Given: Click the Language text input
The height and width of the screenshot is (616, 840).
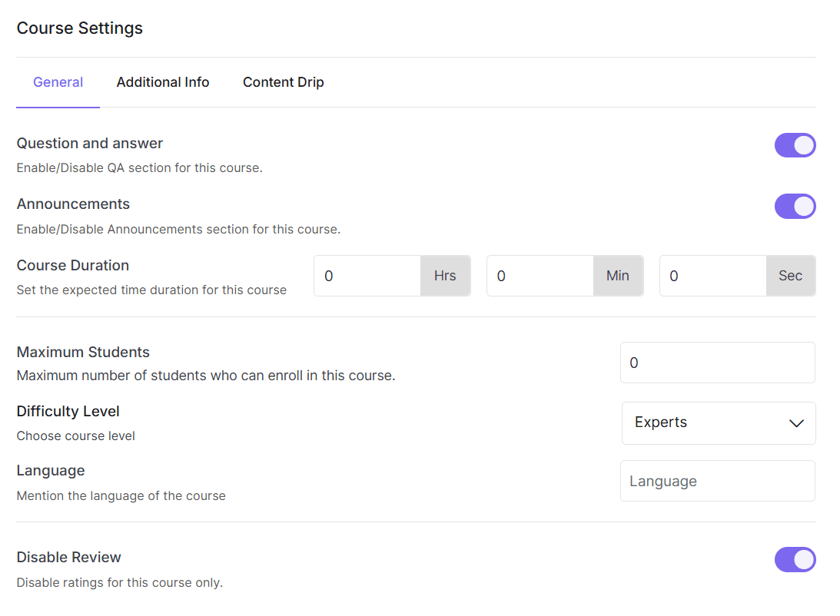Looking at the screenshot, I should (717, 481).
